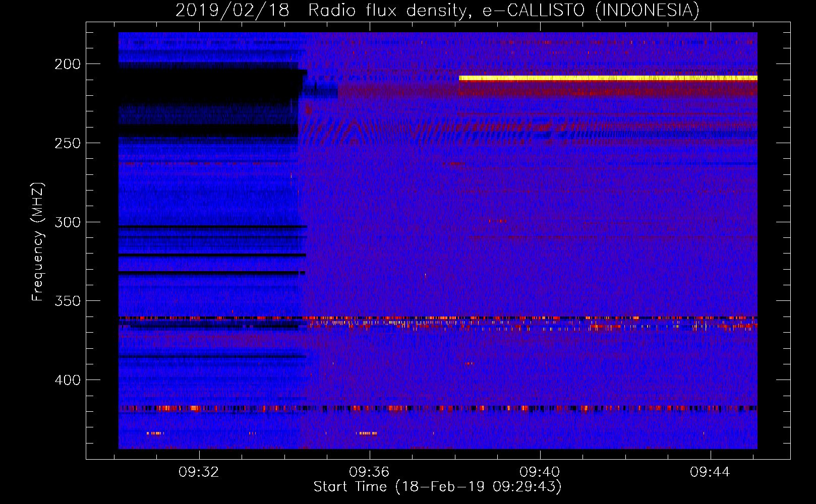Screen dimensions: 816x504
Task: Click the 09:36 time tick label
Action: pyautogui.click(x=369, y=472)
